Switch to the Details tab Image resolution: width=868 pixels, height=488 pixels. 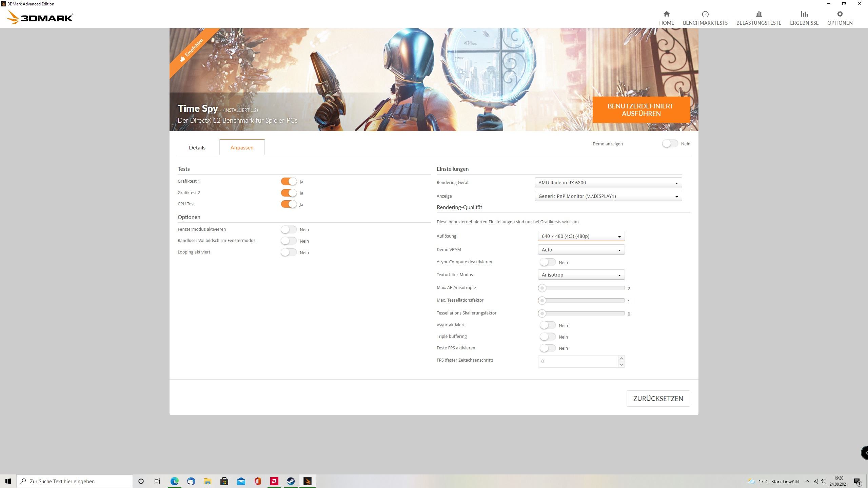197,147
